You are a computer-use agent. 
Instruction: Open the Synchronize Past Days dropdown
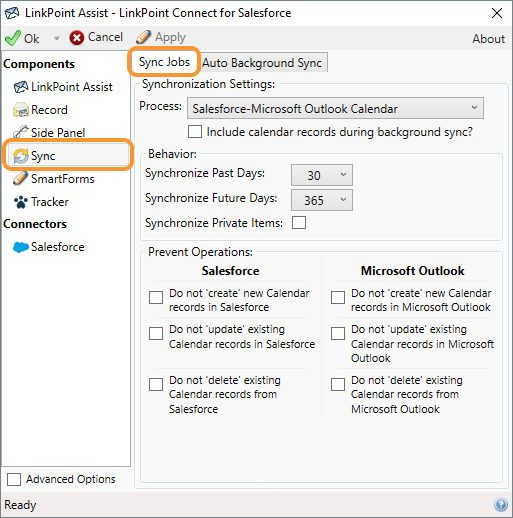tap(322, 175)
